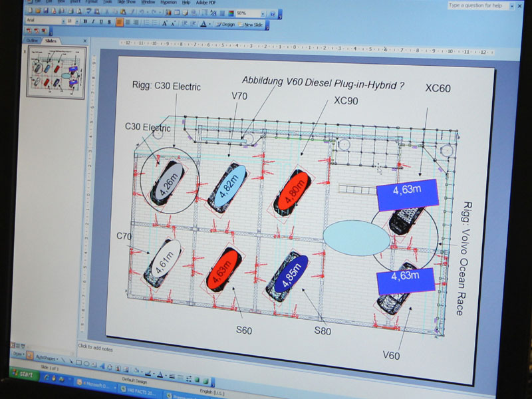Toggle Align Right paragraph alignment
The height and width of the screenshot is (399, 532).
pos(136,23)
